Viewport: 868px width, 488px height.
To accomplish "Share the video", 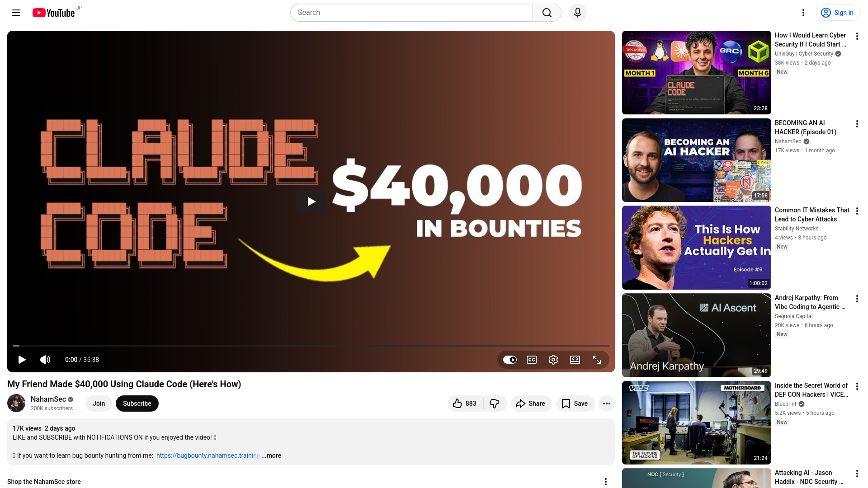I will pyautogui.click(x=531, y=404).
